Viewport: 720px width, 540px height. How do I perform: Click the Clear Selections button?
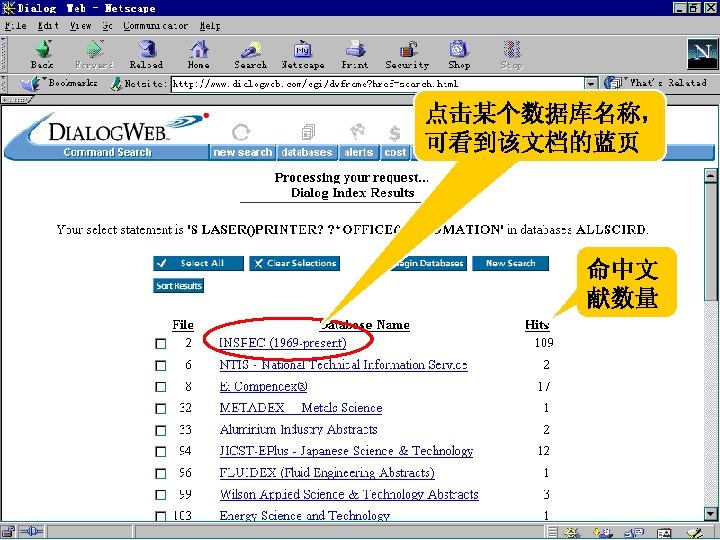tap(294, 263)
